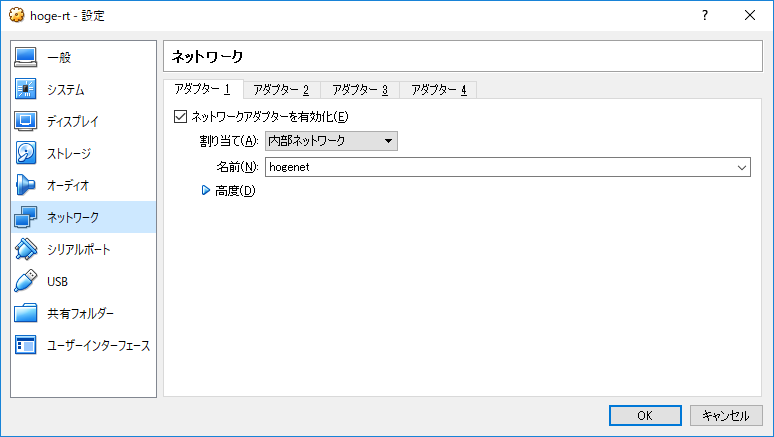The width and height of the screenshot is (774, 437).
Task: Expand the 高度(D) advanced section
Action: coord(229,190)
